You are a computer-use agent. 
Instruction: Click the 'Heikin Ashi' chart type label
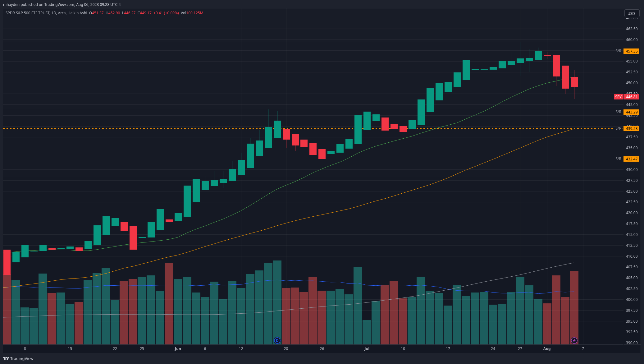77,13
